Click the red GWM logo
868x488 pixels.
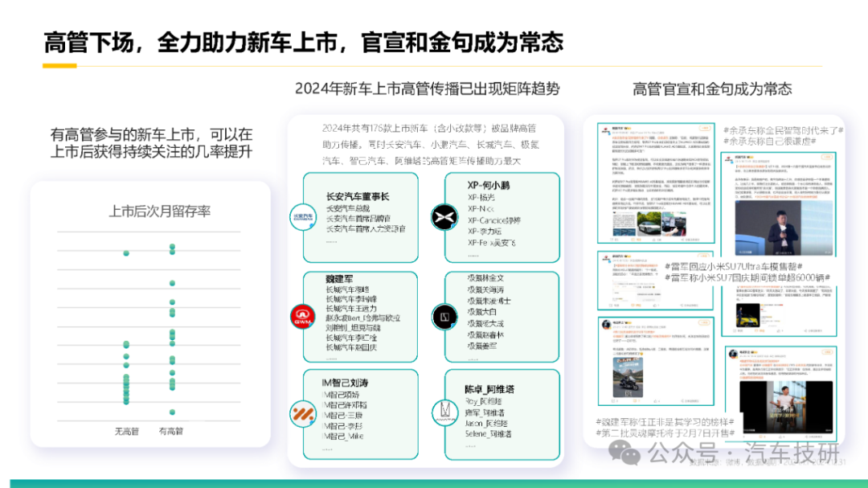303,316
